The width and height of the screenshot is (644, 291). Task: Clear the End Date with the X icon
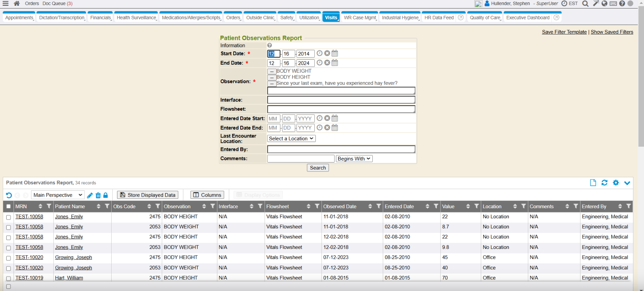point(327,63)
